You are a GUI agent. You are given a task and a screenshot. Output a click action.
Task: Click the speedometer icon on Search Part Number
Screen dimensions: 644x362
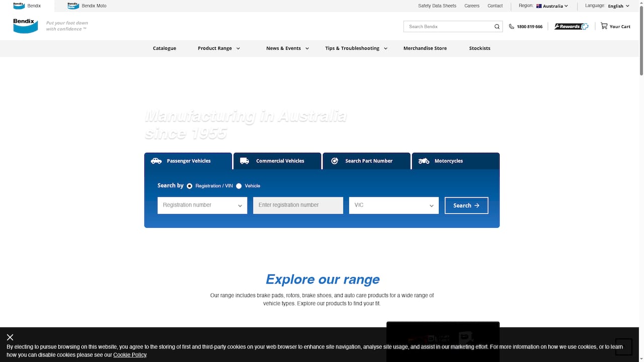(x=335, y=161)
